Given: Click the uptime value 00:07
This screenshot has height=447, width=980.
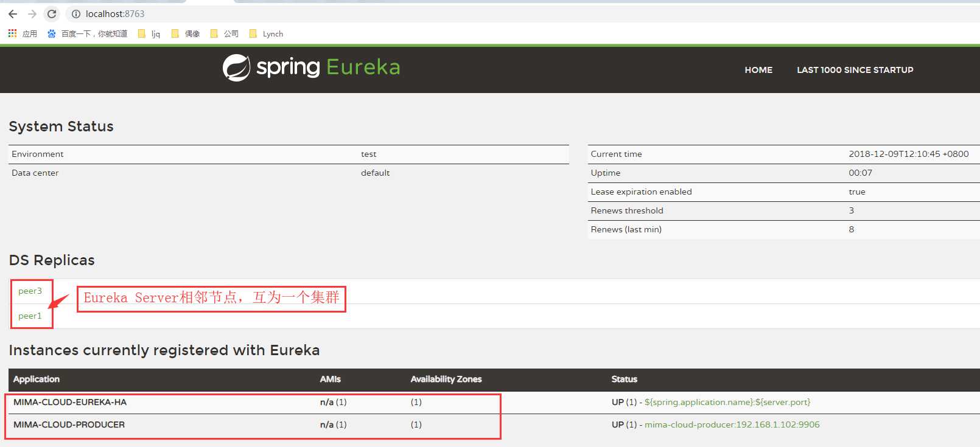Looking at the screenshot, I should 861,173.
